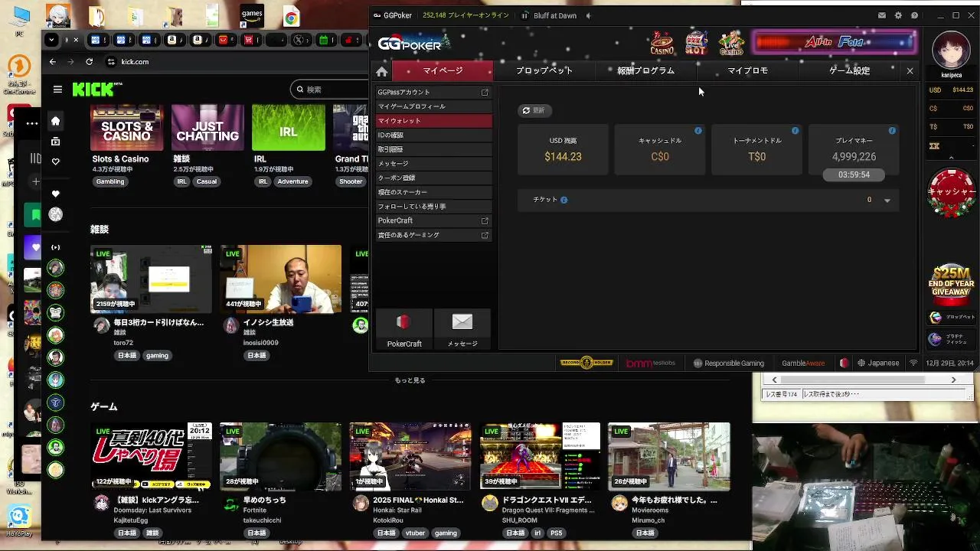Click the Kick search field
Screen dimensions: 980x551
coord(331,90)
